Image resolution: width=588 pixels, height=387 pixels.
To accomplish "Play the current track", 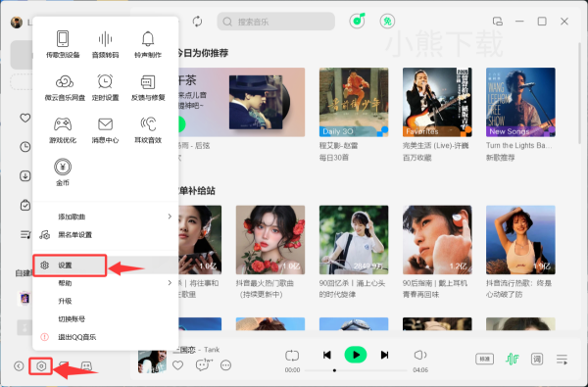I will pos(356,355).
